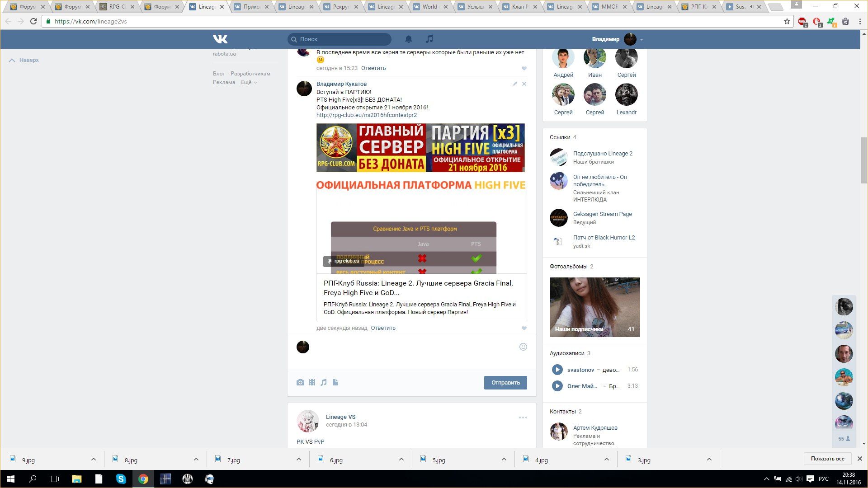This screenshot has width=868, height=488.
Task: Open Skype from taskbar
Action: (121, 479)
